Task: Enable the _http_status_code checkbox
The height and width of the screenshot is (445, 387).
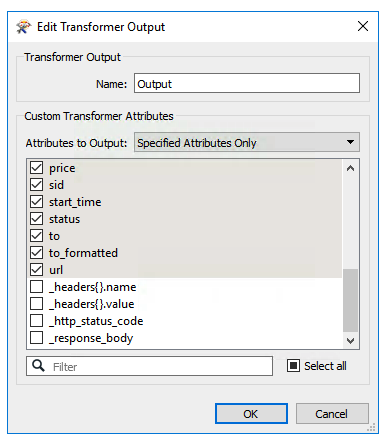Action: click(36, 321)
